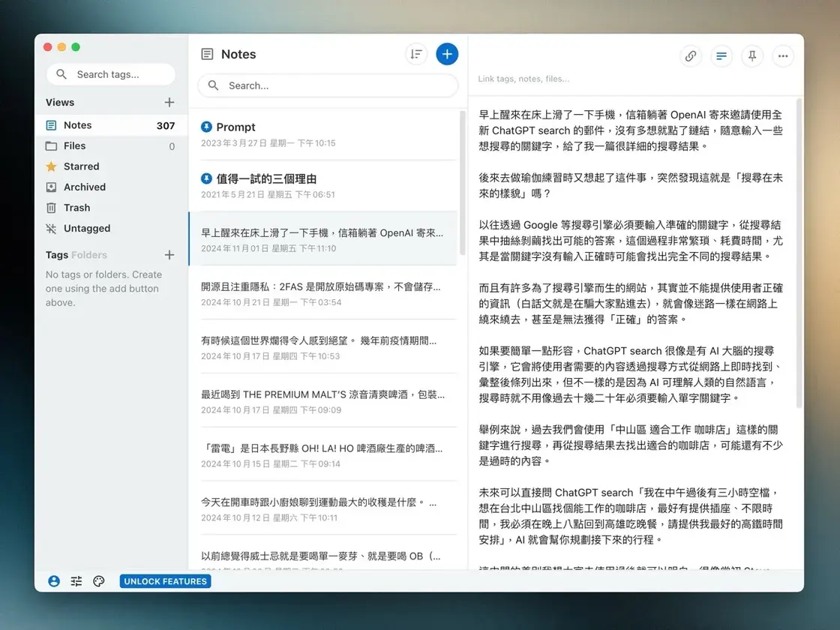This screenshot has height=630, width=840.
Task: Open the note starting 開源且注重隱私：2FAS
Action: click(x=323, y=293)
